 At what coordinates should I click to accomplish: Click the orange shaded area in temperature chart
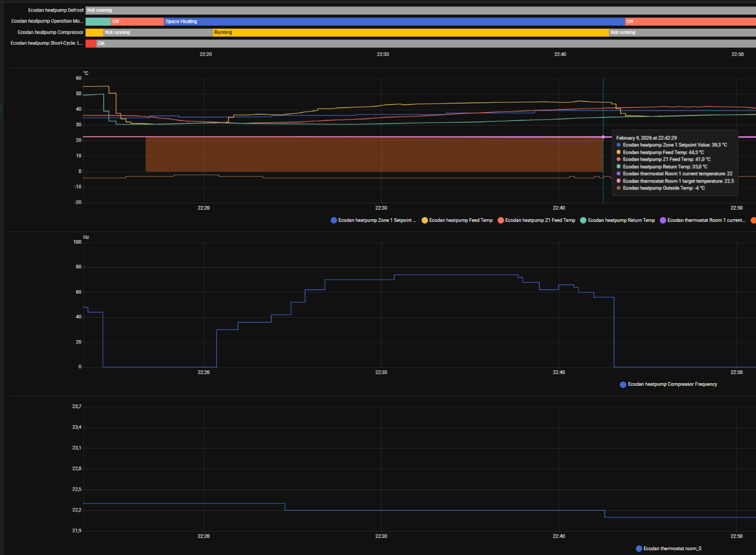tap(372, 154)
